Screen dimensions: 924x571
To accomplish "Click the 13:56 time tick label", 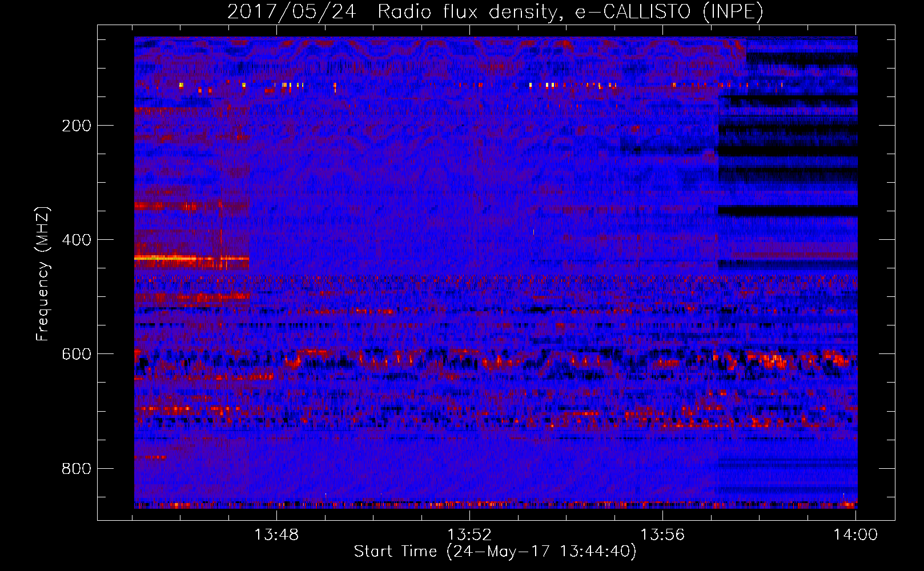I will tap(662, 535).
